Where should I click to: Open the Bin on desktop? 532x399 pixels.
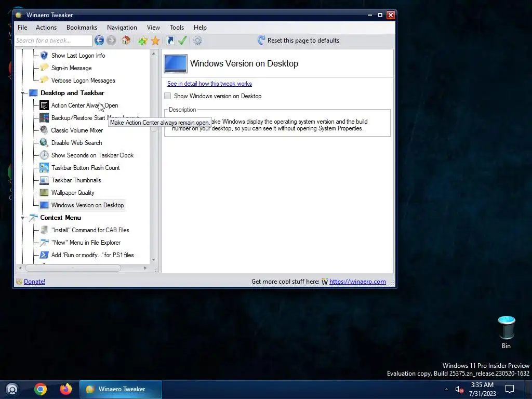coord(506,332)
